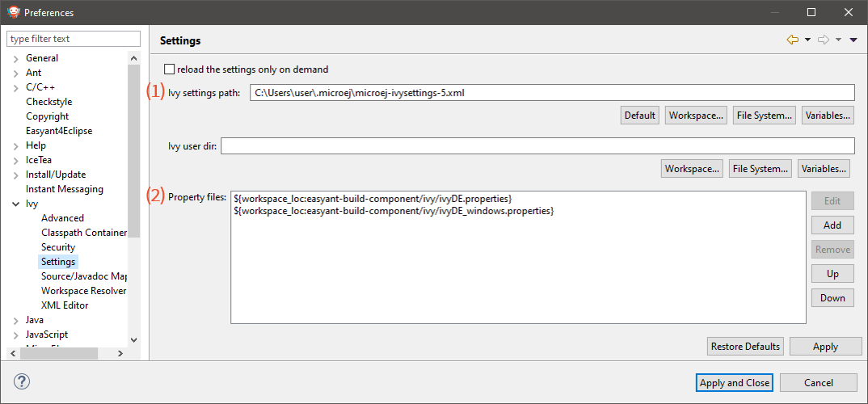Screen dimensions: 868x404
Task: Click Restore Defaults
Action: [745, 347]
